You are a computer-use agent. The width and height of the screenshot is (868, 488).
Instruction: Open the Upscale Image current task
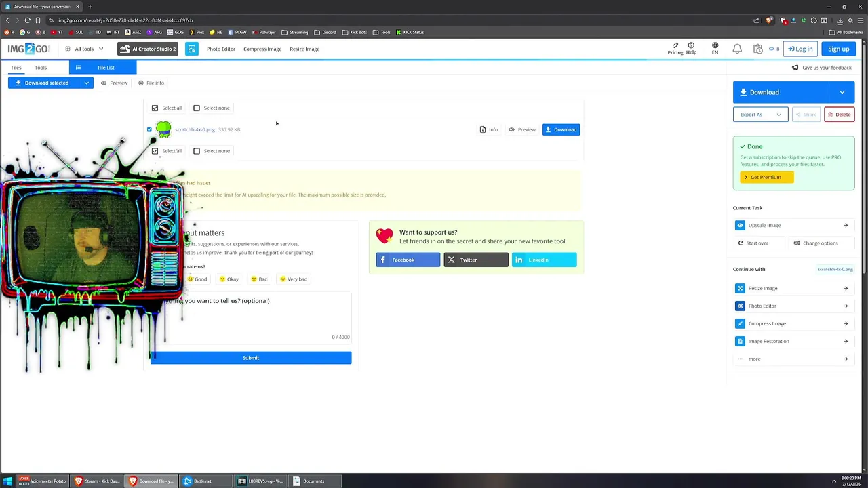click(x=793, y=225)
